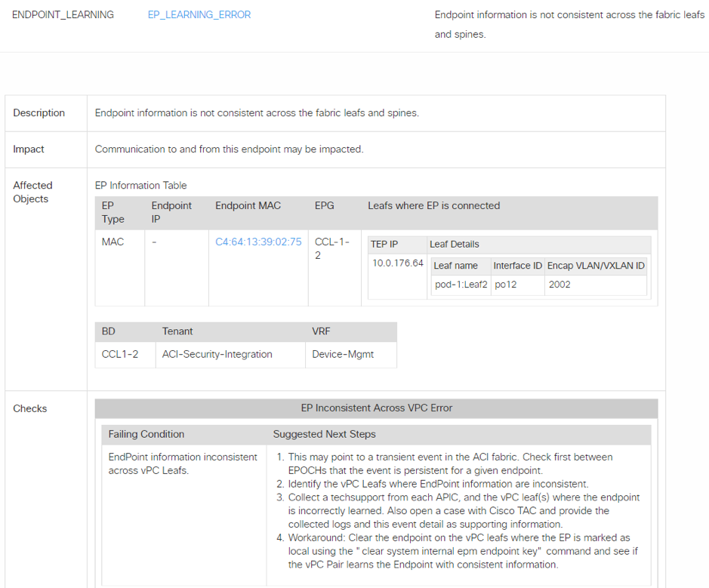Click Leafs where EP is connected header
Viewport: 709px width, 588px height.
pyautogui.click(x=433, y=205)
